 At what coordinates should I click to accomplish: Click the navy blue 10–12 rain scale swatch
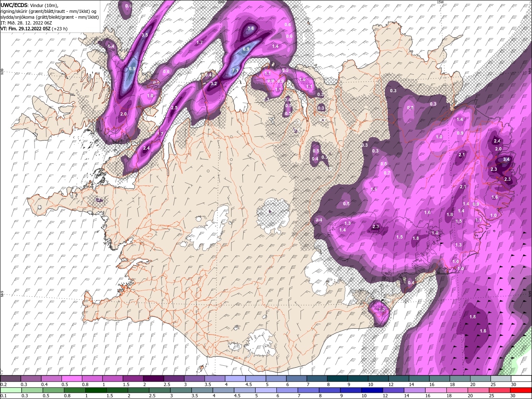click(372, 390)
